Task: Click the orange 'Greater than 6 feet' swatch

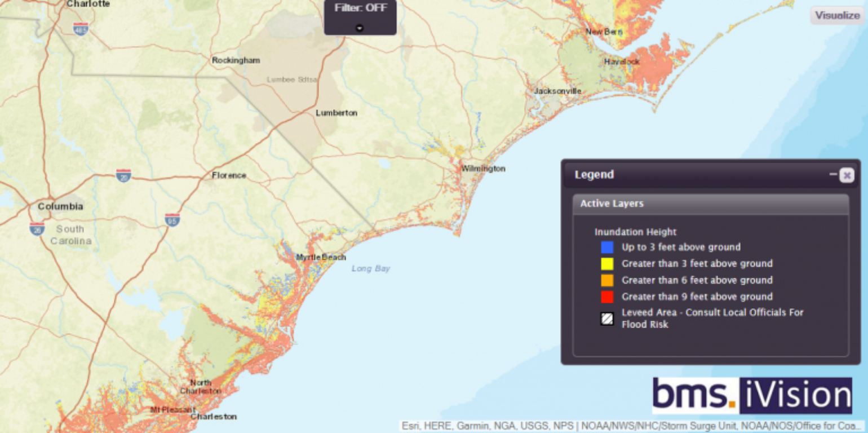Action: (607, 280)
